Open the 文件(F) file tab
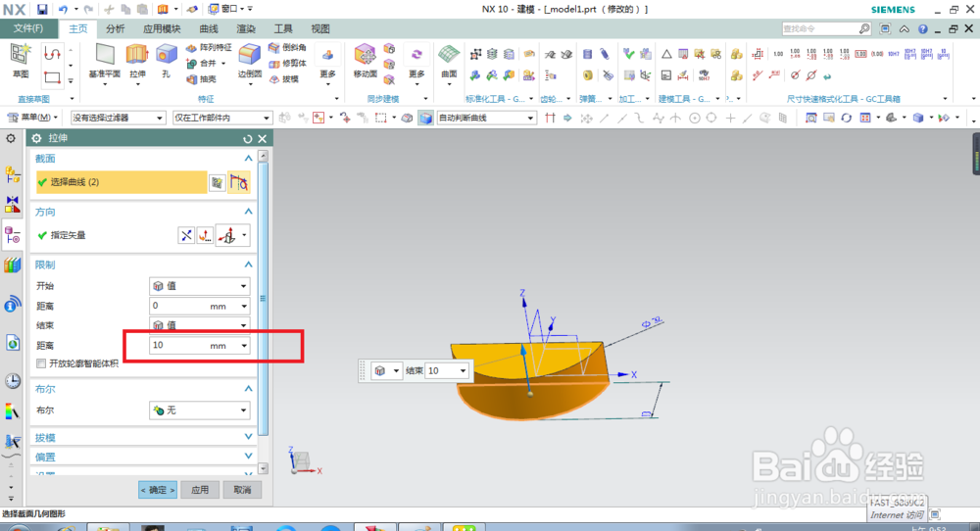The height and width of the screenshot is (531, 980). [28, 28]
